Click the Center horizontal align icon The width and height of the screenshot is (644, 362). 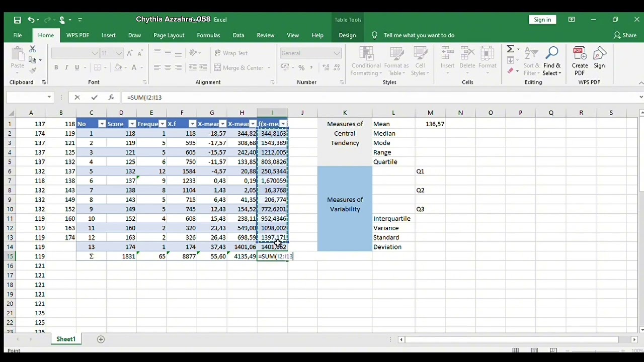point(168,67)
